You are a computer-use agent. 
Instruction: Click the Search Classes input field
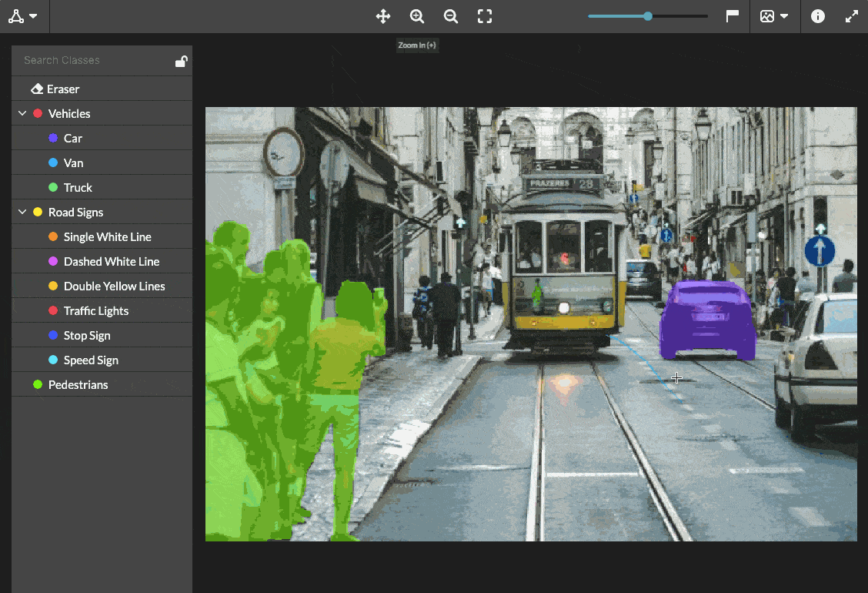pos(92,60)
